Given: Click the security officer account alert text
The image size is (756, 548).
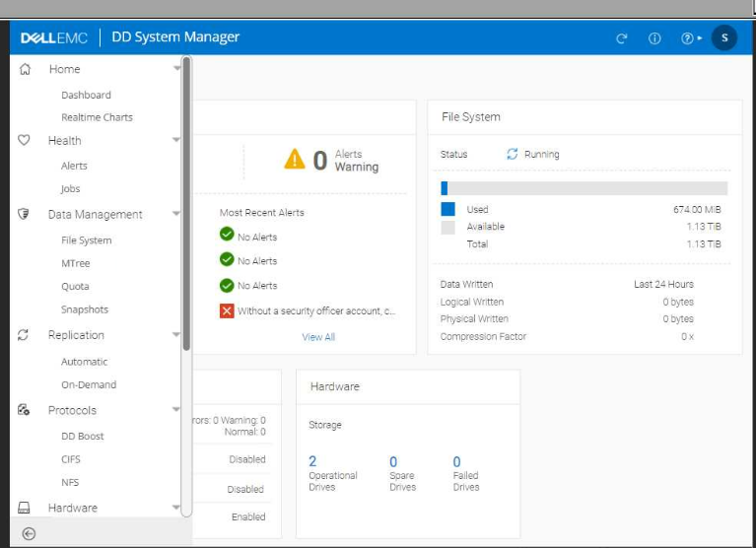Looking at the screenshot, I should point(316,310).
